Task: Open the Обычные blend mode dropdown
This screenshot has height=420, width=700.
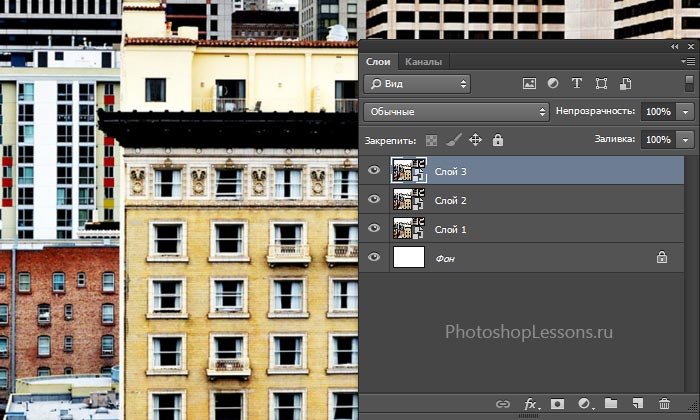Action: (x=457, y=112)
